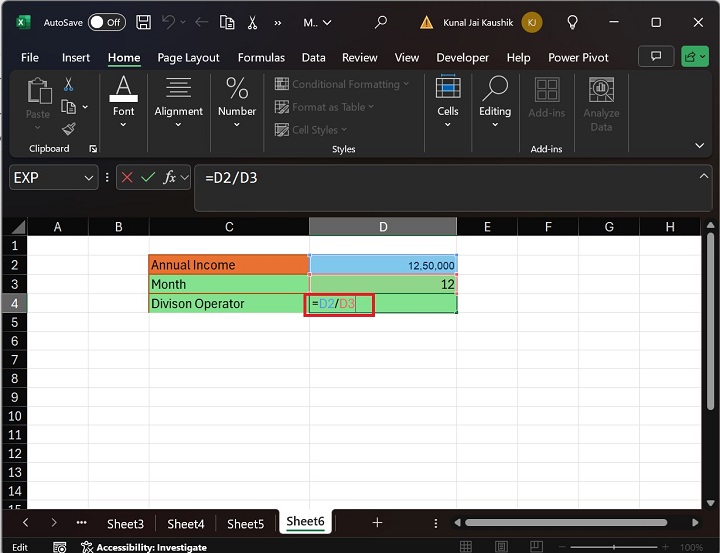
Task: Click the lightbulb icon in title bar
Action: [573, 21]
